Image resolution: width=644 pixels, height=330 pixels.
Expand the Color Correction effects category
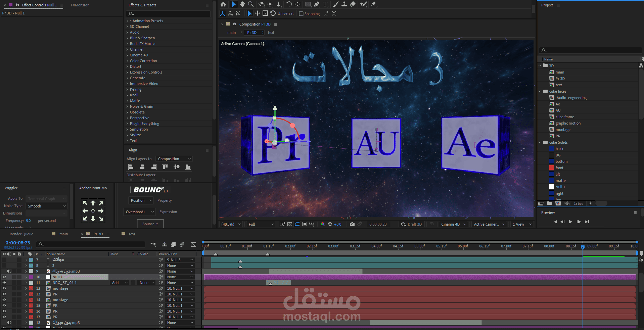pyautogui.click(x=143, y=61)
